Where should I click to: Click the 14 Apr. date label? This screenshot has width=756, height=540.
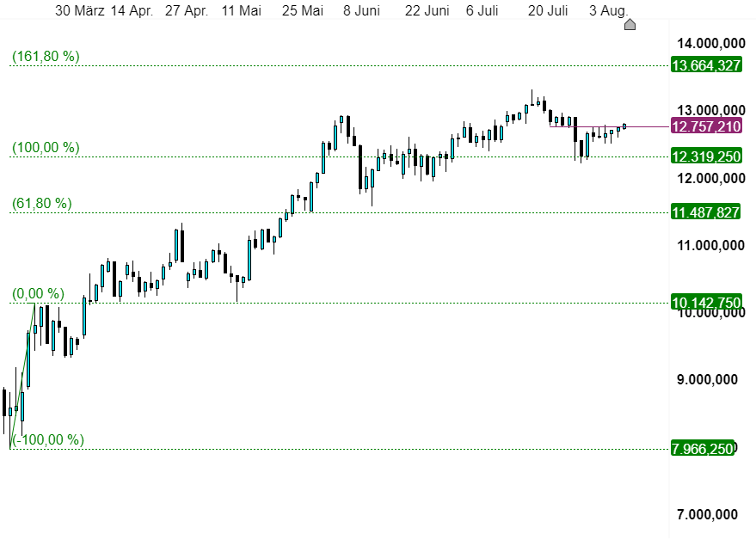[132, 10]
